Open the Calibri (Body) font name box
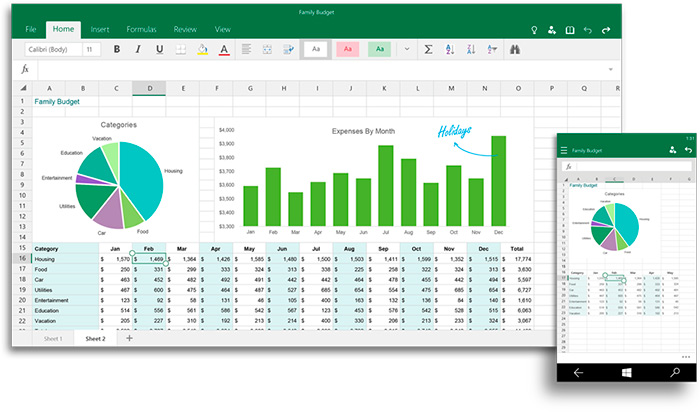 (x=50, y=49)
